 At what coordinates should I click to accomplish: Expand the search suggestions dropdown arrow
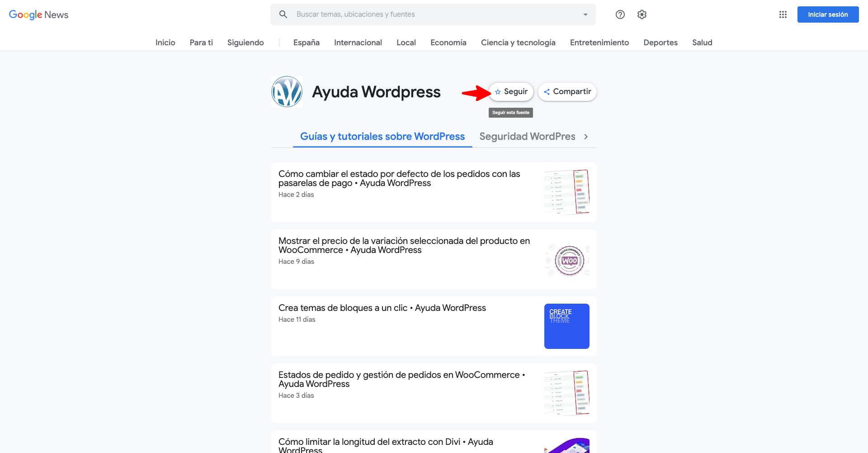click(x=585, y=14)
